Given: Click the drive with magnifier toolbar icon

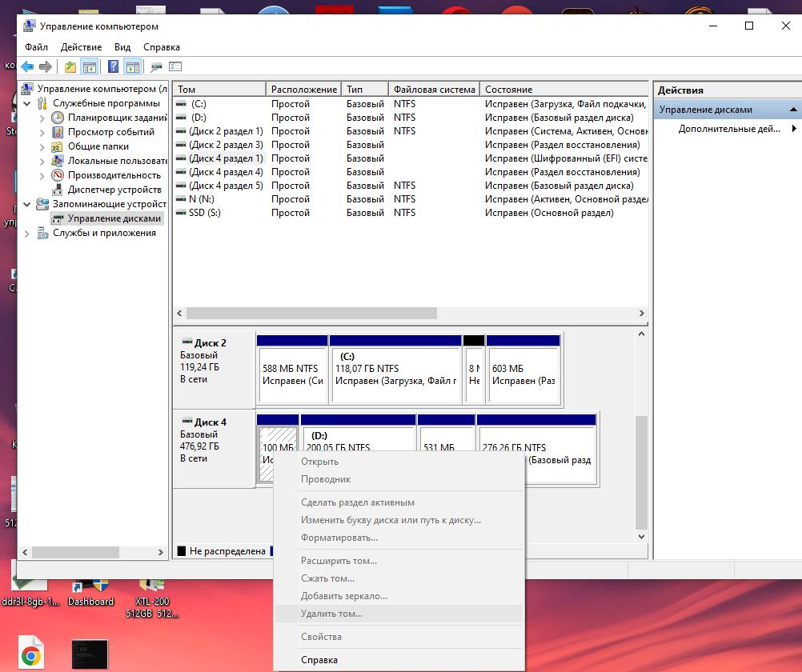Looking at the screenshot, I should [x=157, y=66].
